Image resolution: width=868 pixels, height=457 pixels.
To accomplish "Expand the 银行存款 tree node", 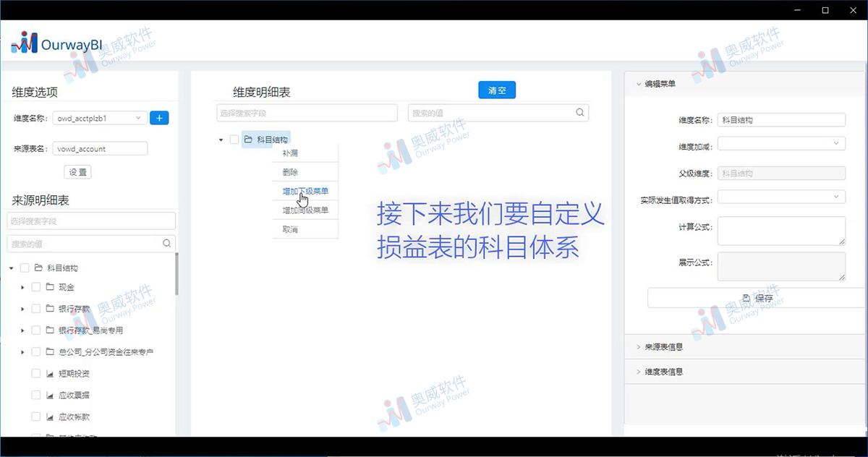I will pos(23,309).
